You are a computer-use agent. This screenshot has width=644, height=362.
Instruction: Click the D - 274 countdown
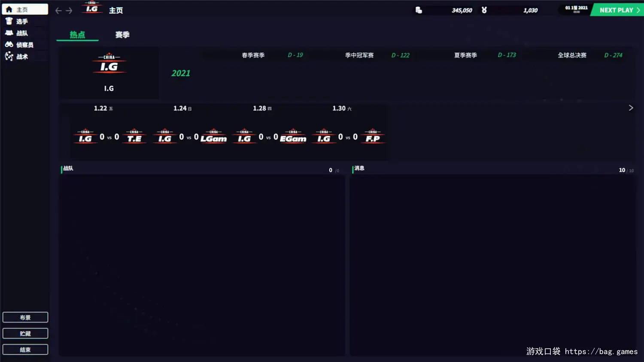[x=613, y=55]
